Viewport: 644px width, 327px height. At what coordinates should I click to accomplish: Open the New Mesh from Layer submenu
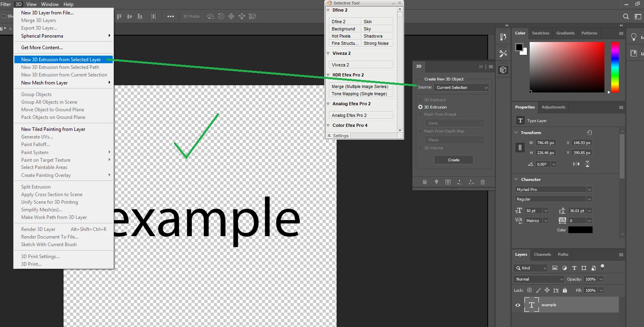tap(64, 83)
